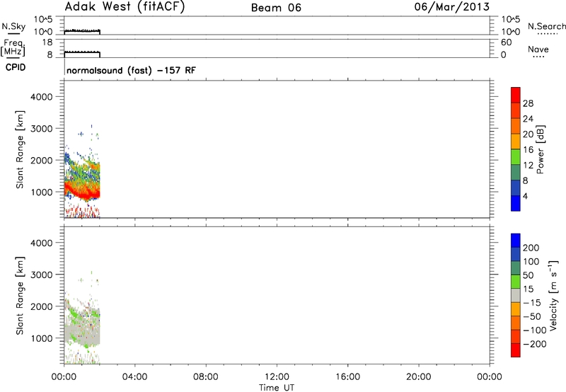Click the 'Nave' legend label
The height and width of the screenshot is (392, 566).
point(538,49)
